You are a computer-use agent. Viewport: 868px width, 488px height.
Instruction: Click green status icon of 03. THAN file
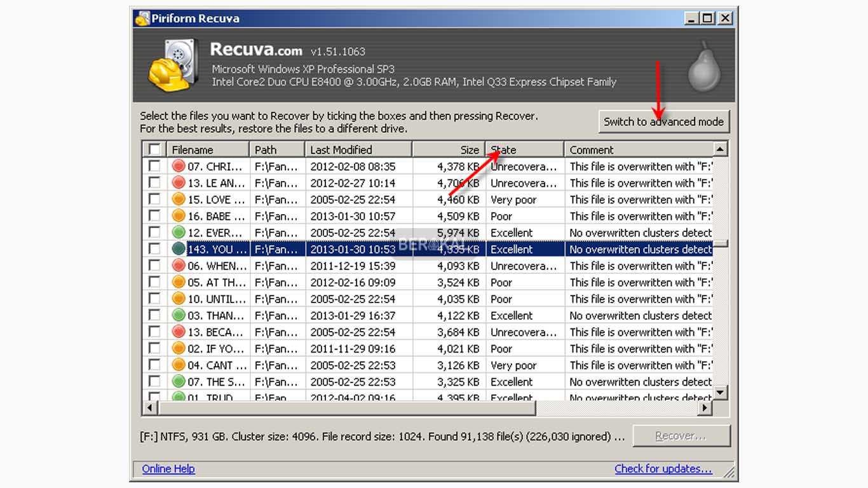click(179, 315)
